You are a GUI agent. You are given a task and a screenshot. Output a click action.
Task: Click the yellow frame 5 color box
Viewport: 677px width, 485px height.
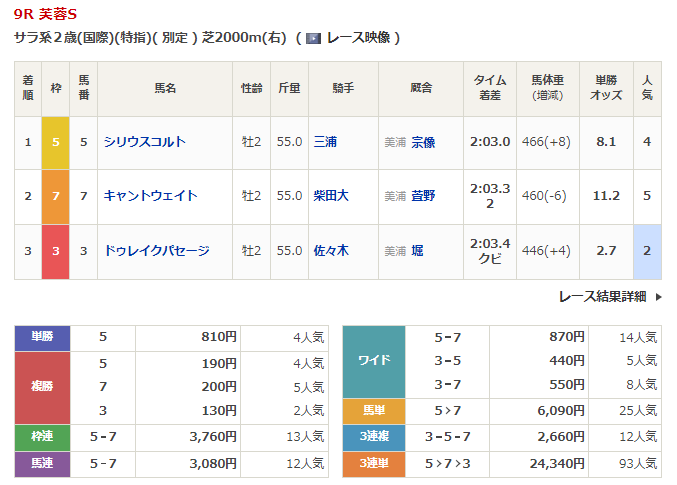pos(56,142)
